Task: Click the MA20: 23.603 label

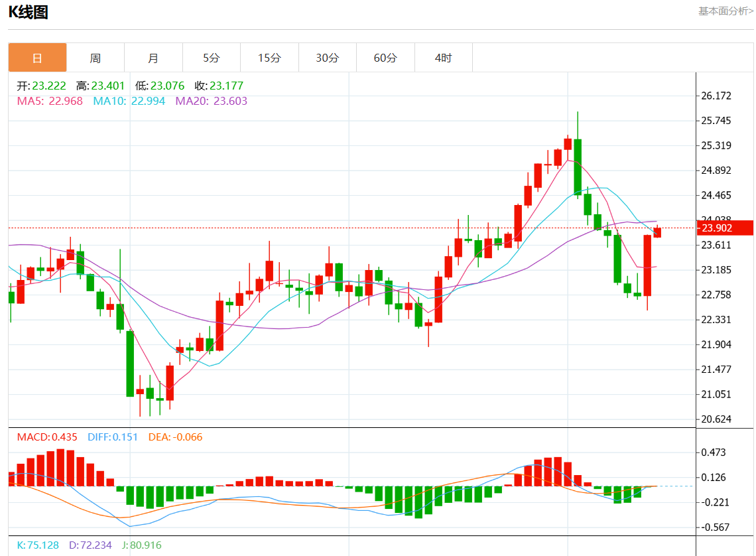Action: (211, 101)
